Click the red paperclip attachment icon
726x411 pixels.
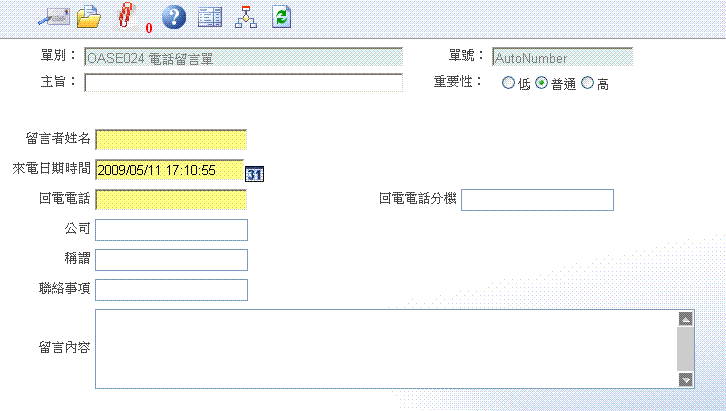click(x=126, y=16)
